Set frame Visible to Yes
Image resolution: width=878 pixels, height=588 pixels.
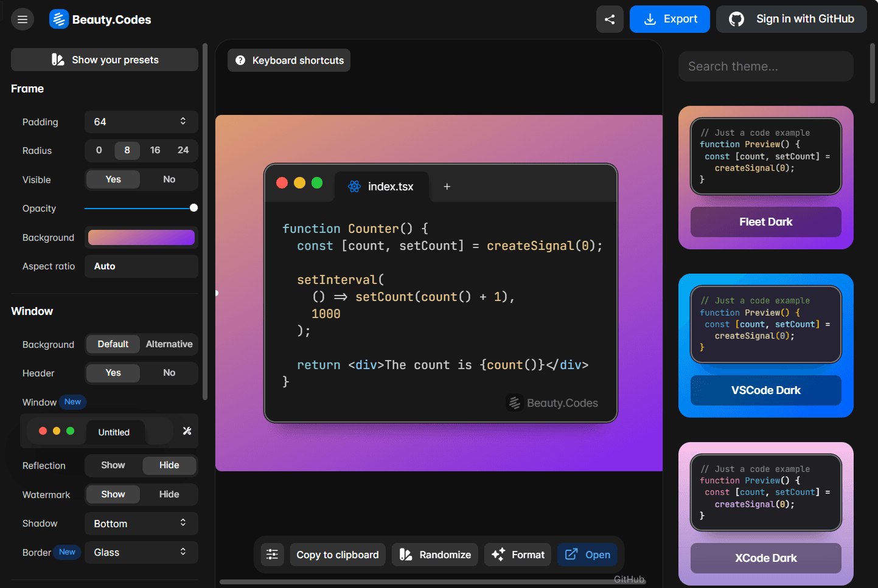[113, 179]
